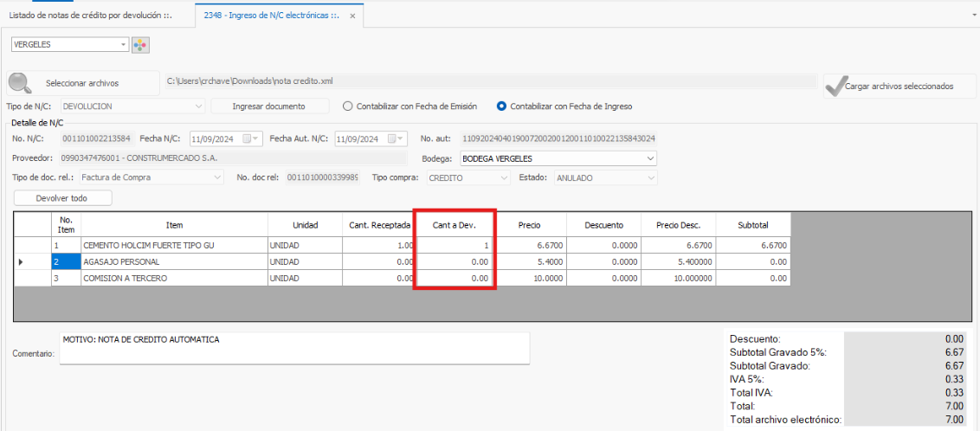980x431 pixels.
Task: Select the 2348 Ingreso de N/C tab
Action: click(x=270, y=15)
